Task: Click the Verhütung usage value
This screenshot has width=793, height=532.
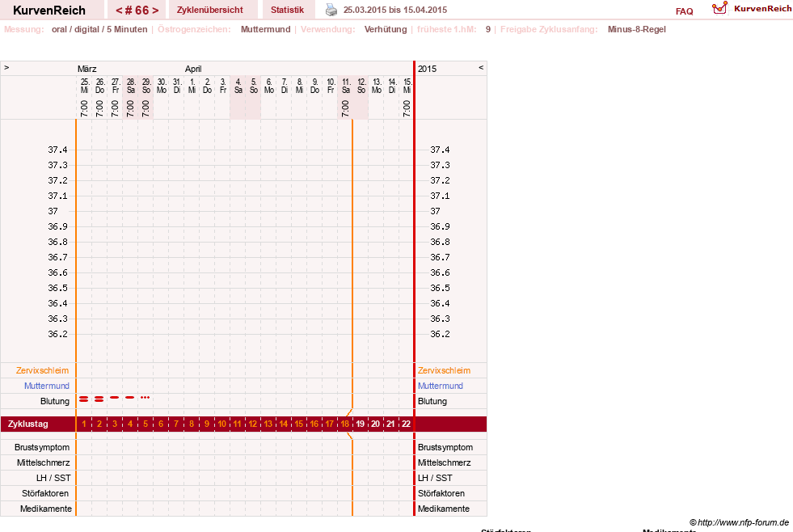Action: coord(386,29)
